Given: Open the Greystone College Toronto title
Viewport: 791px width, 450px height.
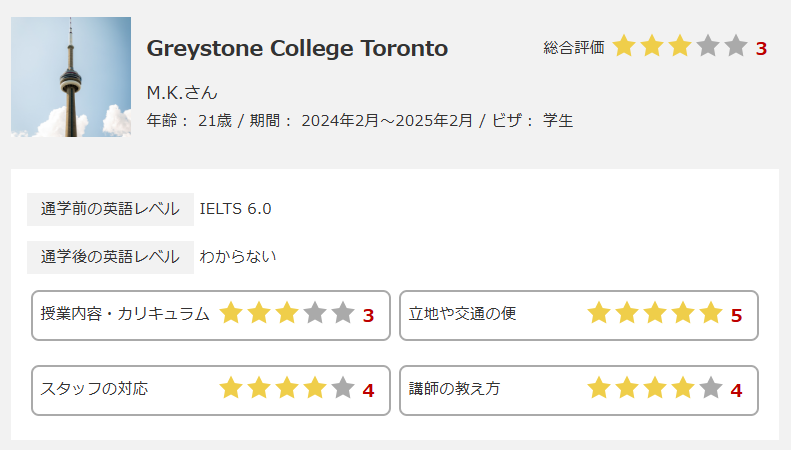Looking at the screenshot, I should (297, 48).
